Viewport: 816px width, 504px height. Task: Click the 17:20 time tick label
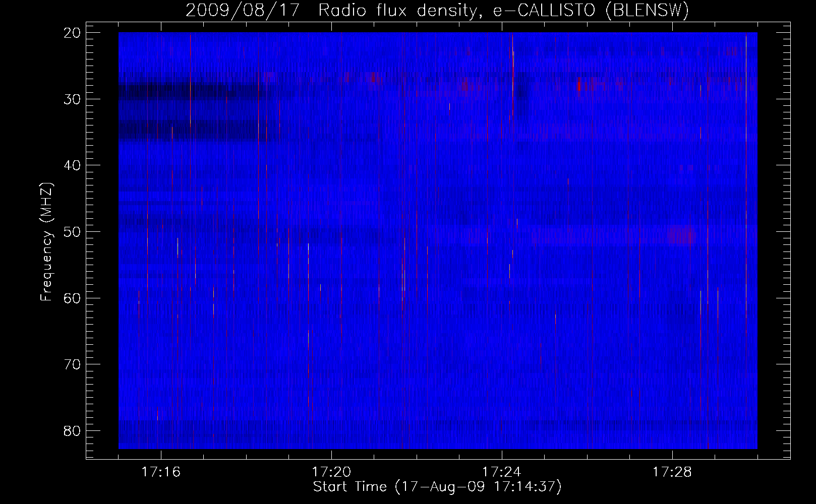[x=331, y=472]
